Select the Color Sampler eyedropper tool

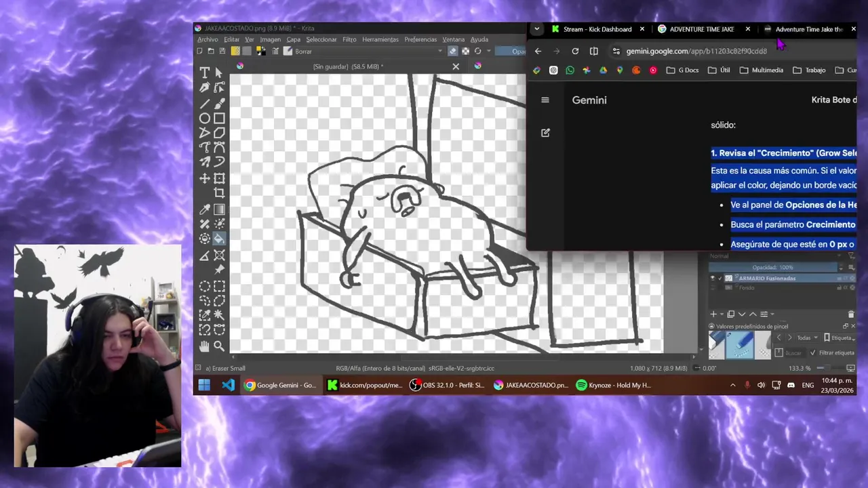[204, 209]
